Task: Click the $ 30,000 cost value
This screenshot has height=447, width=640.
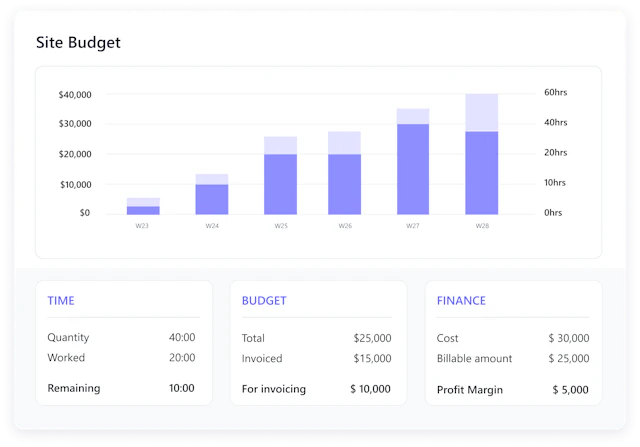Action: (x=569, y=338)
